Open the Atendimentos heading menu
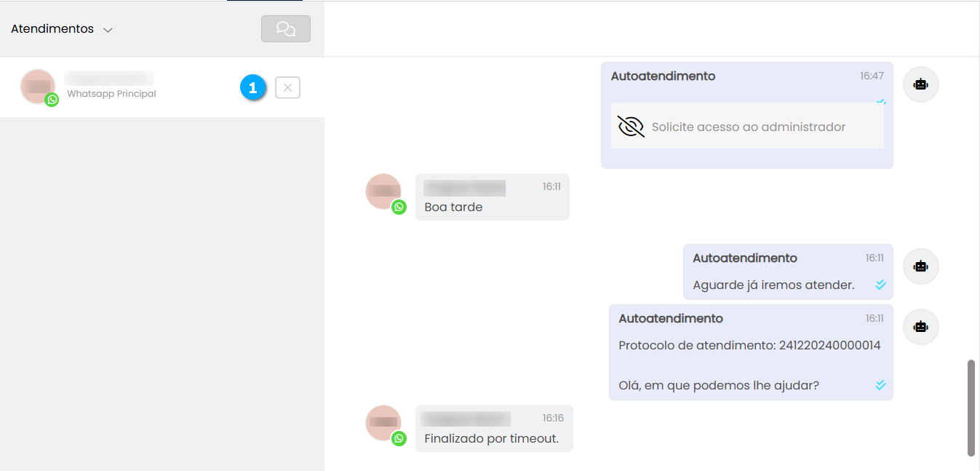 point(52,29)
